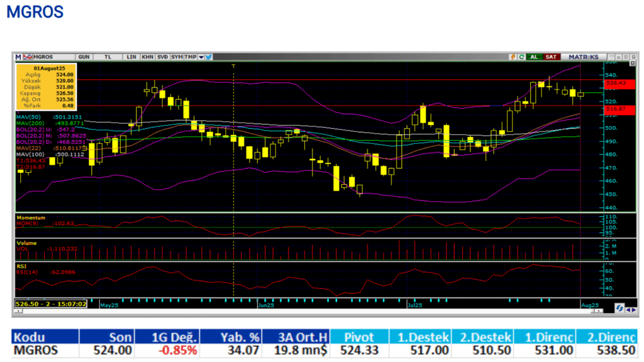Click the BOL(20.2) M: indicator label

pyautogui.click(x=52, y=136)
